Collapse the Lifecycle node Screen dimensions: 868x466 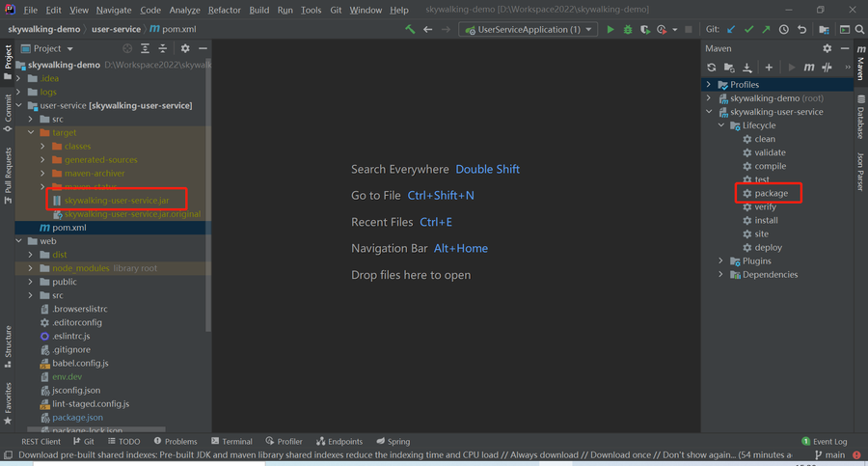pyautogui.click(x=721, y=125)
